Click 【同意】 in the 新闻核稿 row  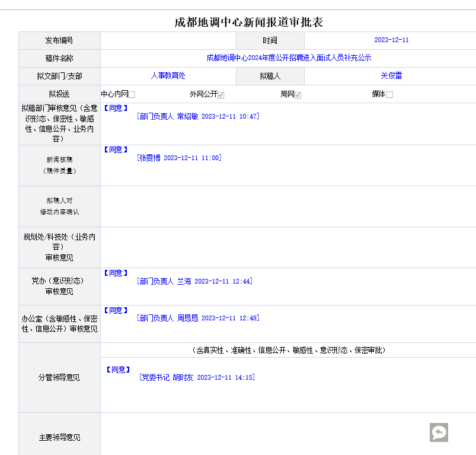[x=116, y=149]
